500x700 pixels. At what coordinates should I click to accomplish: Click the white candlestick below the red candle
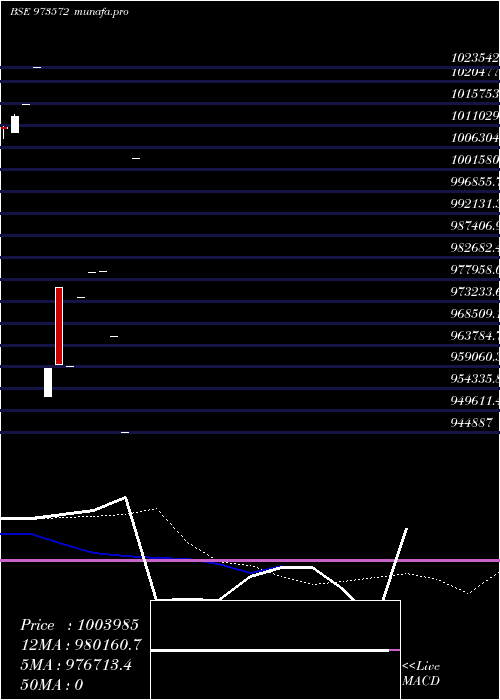point(48,382)
